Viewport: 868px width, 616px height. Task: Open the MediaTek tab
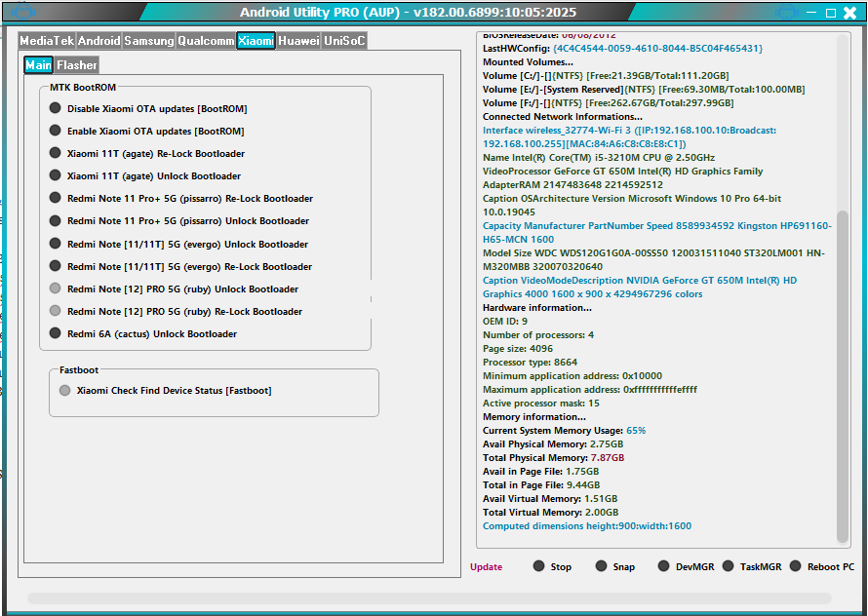[47, 40]
